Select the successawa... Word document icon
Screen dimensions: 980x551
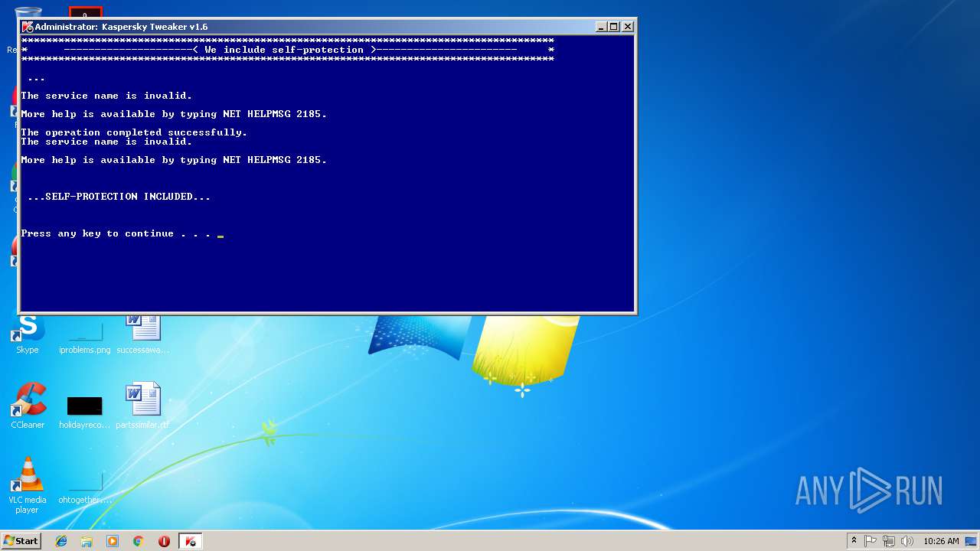pyautogui.click(x=143, y=334)
